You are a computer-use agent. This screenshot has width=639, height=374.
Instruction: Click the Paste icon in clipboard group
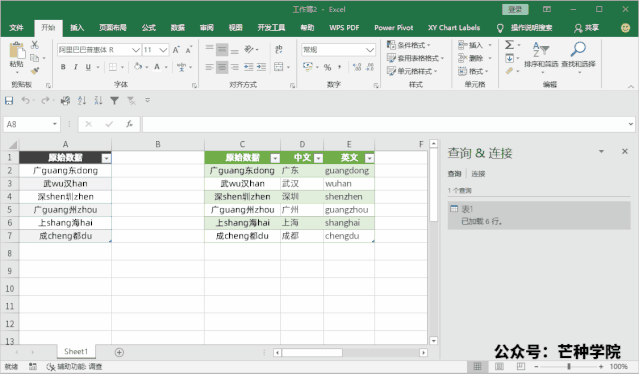coord(17,51)
